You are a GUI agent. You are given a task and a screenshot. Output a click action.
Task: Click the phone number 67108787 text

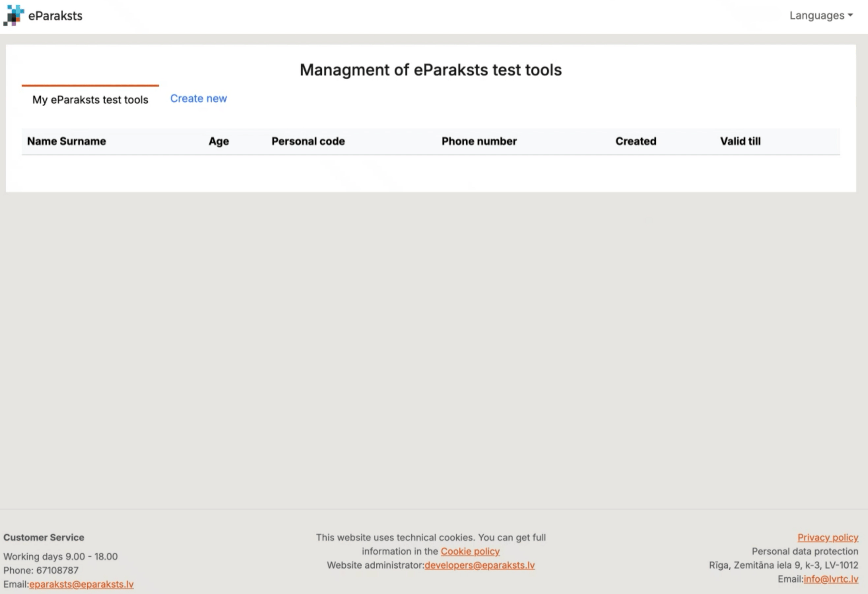click(57, 570)
